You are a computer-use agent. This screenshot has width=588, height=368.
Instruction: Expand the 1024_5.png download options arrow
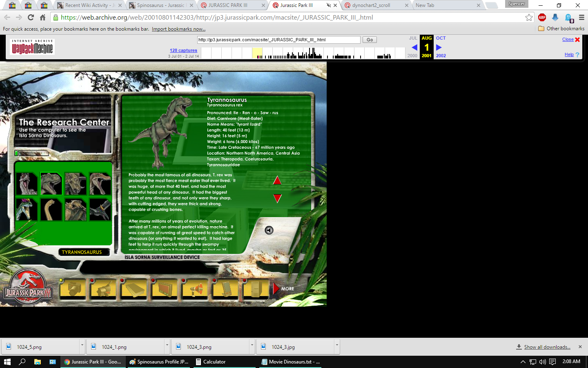[82, 346]
